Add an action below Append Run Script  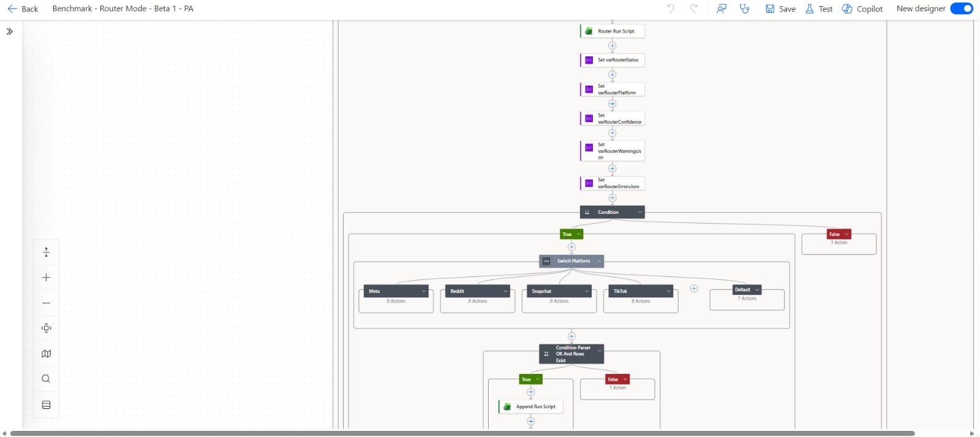click(531, 421)
